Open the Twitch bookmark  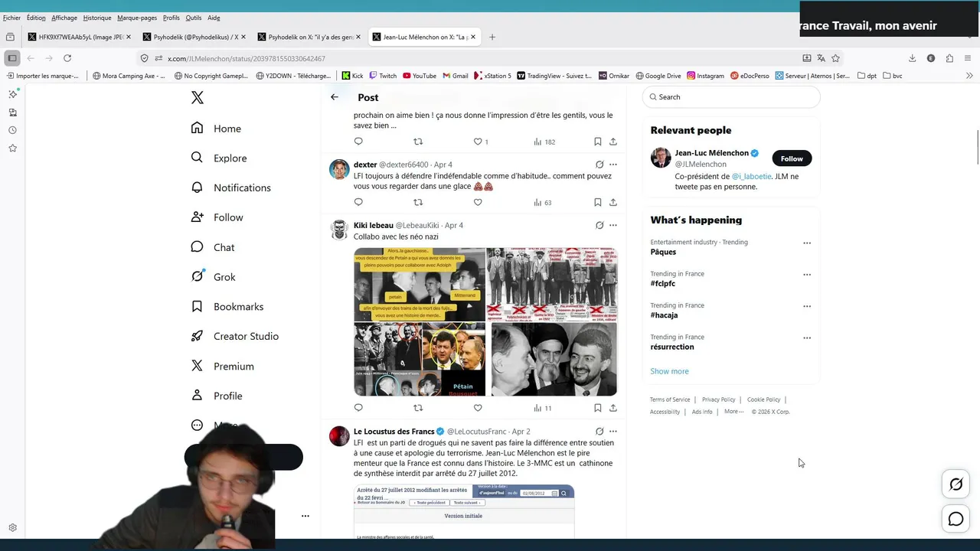point(383,76)
